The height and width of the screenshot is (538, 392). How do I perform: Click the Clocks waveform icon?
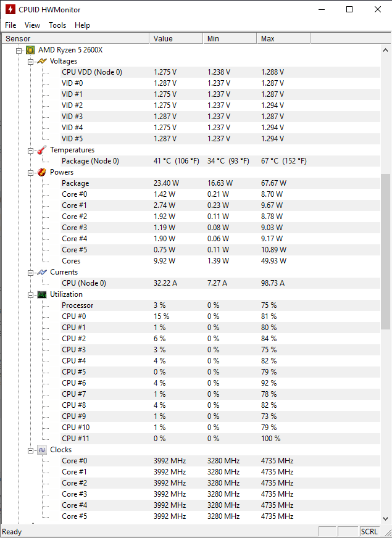41,450
